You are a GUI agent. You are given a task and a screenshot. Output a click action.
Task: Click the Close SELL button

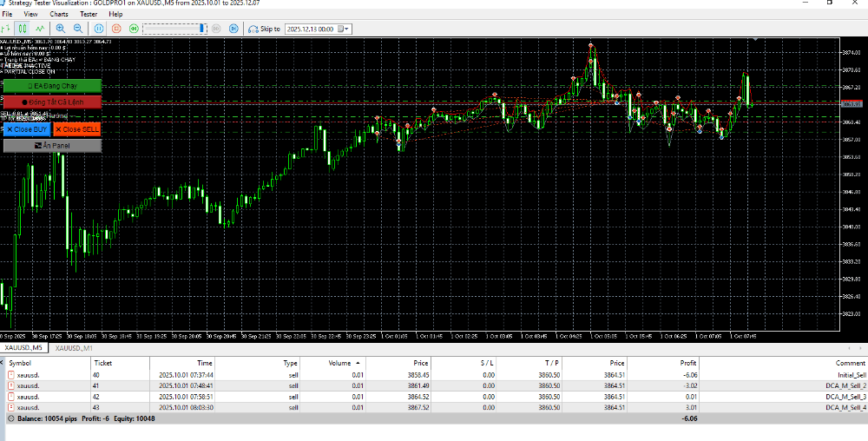tap(78, 129)
